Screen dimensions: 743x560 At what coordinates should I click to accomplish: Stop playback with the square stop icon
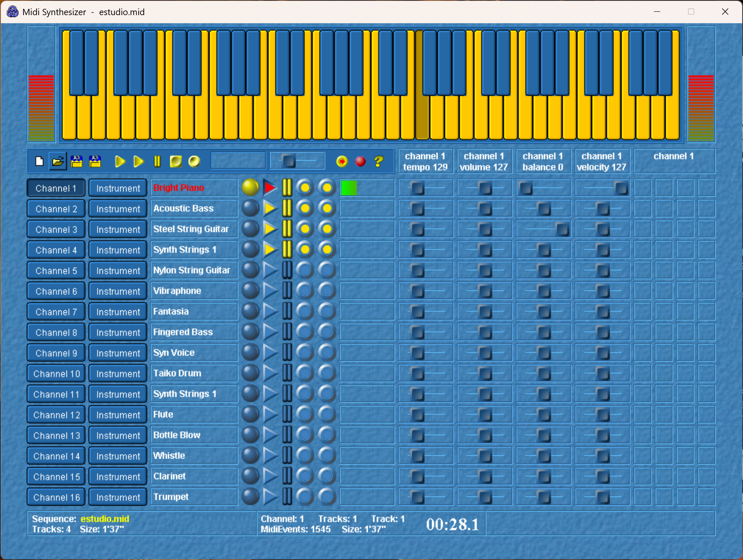point(176,161)
